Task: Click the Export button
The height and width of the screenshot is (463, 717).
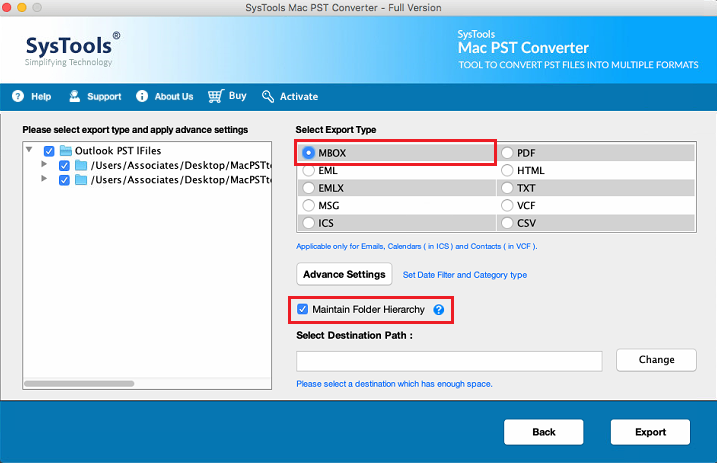Action: tap(650, 432)
